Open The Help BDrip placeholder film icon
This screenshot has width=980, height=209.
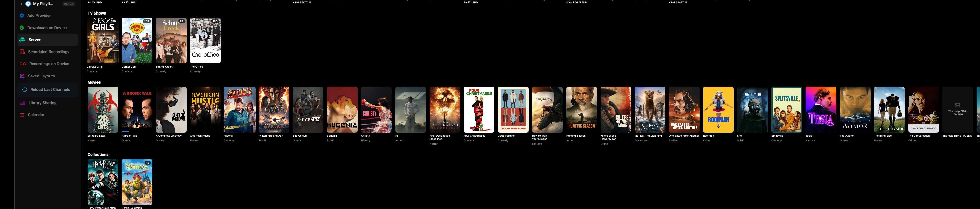click(958, 105)
